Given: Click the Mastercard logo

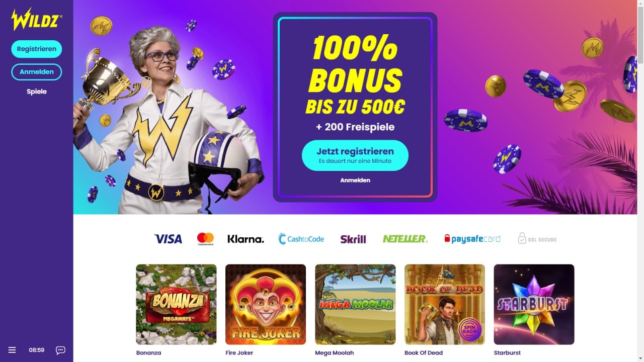Looking at the screenshot, I should tap(205, 239).
